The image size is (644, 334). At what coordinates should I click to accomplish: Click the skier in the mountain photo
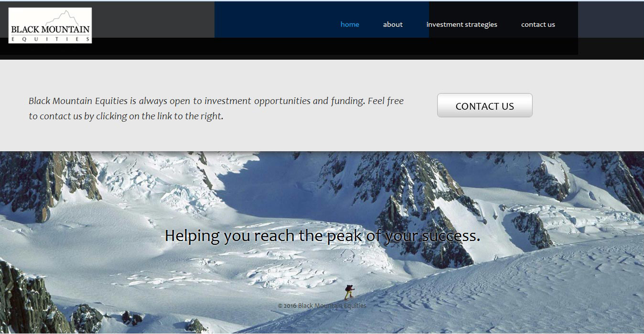(x=349, y=292)
